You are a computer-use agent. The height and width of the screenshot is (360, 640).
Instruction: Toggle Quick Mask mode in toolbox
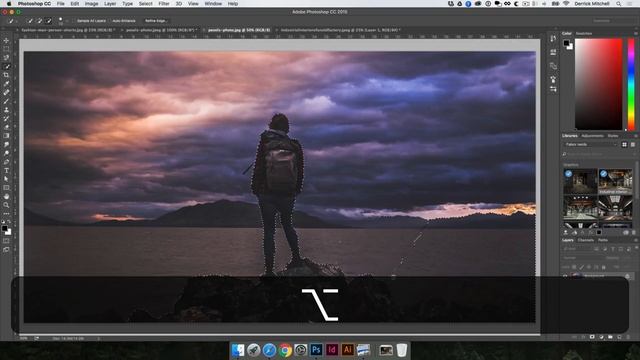pyautogui.click(x=6, y=241)
